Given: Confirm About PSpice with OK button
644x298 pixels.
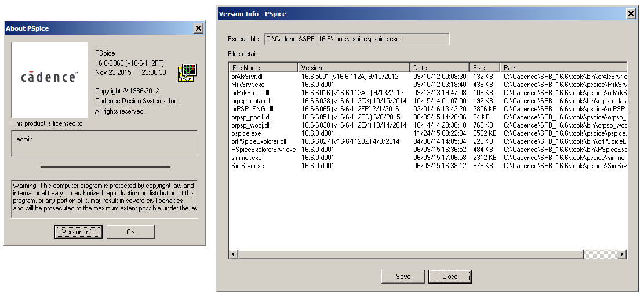Looking at the screenshot, I should click(130, 232).
